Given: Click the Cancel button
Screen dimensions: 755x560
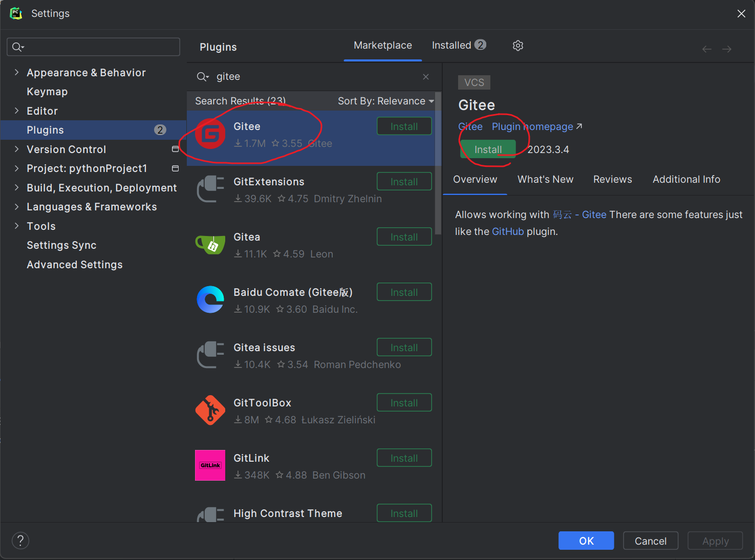Looking at the screenshot, I should click(651, 541).
